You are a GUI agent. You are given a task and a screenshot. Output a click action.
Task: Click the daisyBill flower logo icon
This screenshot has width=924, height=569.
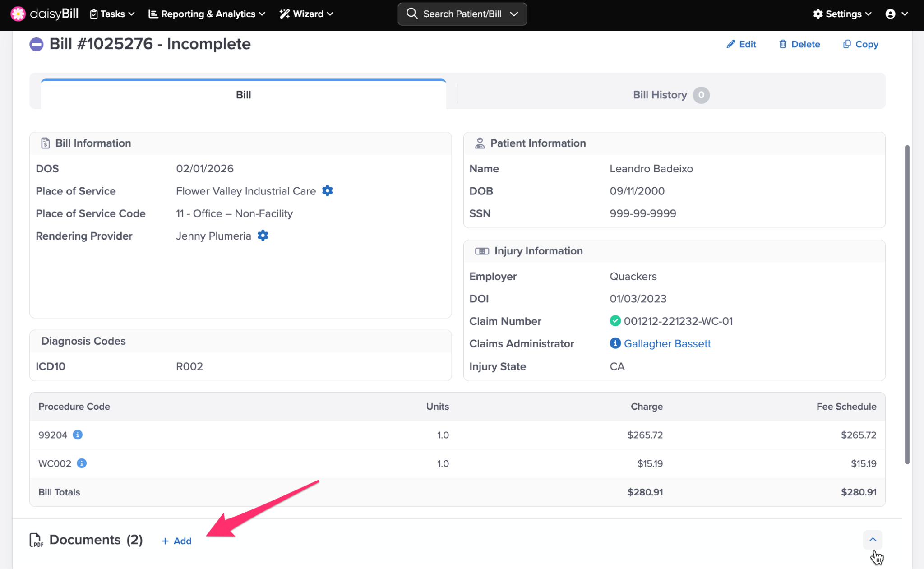tap(18, 14)
